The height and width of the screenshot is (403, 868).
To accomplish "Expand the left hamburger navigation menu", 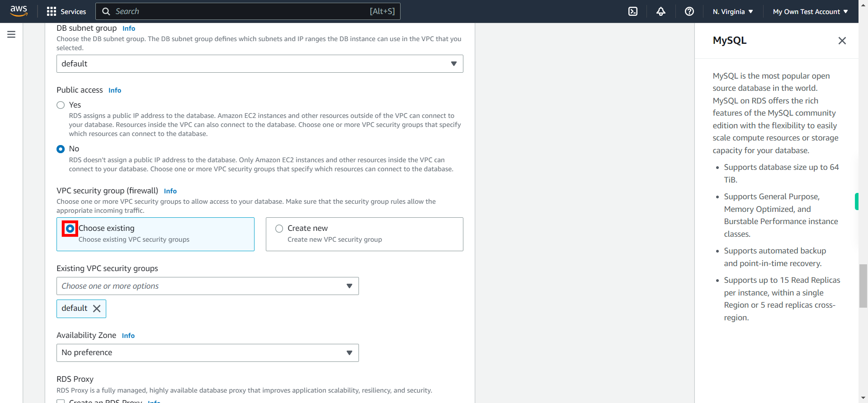I will pyautogui.click(x=11, y=34).
